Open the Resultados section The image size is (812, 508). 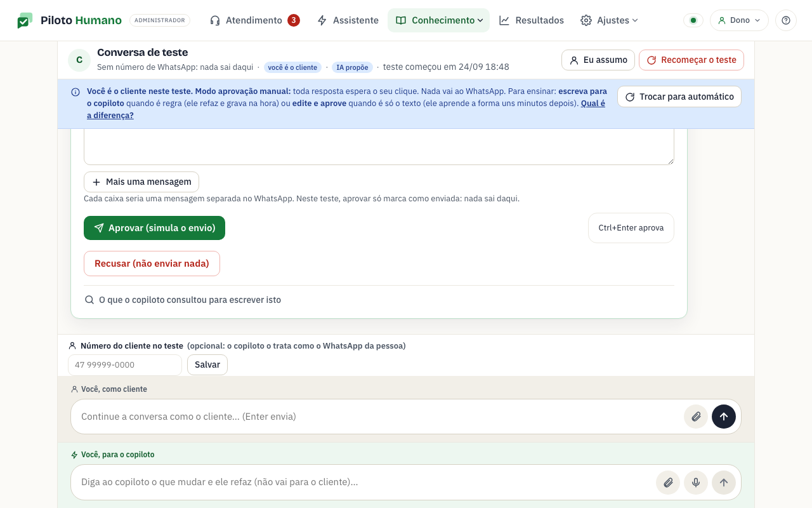click(x=532, y=20)
